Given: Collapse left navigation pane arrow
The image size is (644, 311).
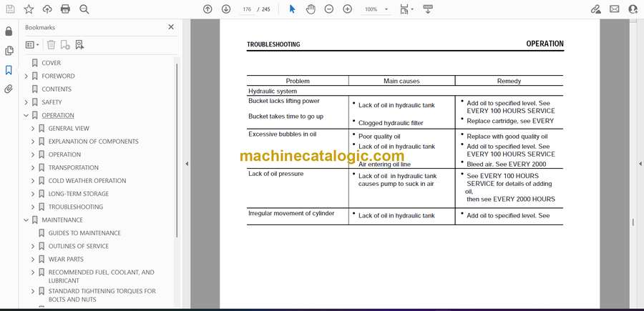Looking at the screenshot, I should pos(187,164).
